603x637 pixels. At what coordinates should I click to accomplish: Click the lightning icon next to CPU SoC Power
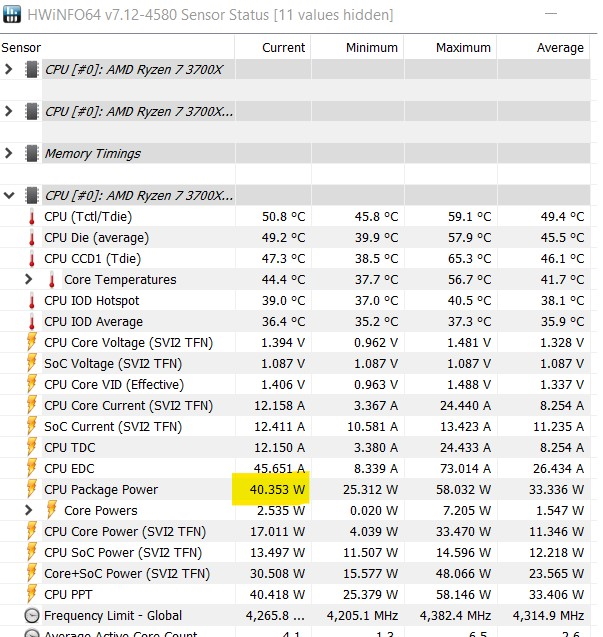(x=32, y=552)
